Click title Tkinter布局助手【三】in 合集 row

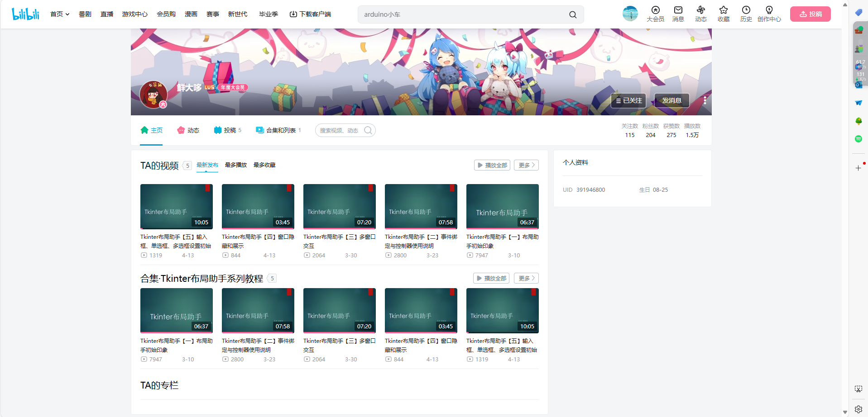point(340,345)
